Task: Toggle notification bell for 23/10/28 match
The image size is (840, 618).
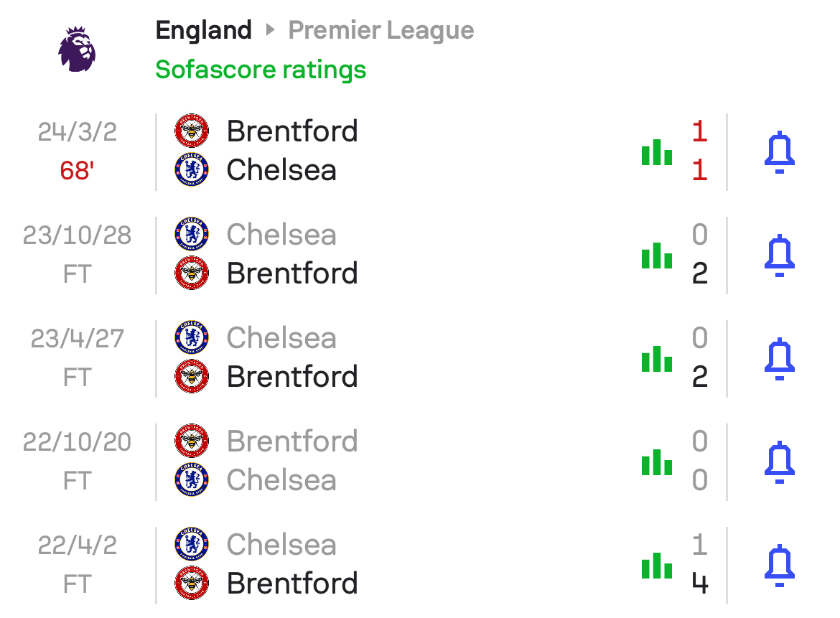Action: click(x=779, y=256)
